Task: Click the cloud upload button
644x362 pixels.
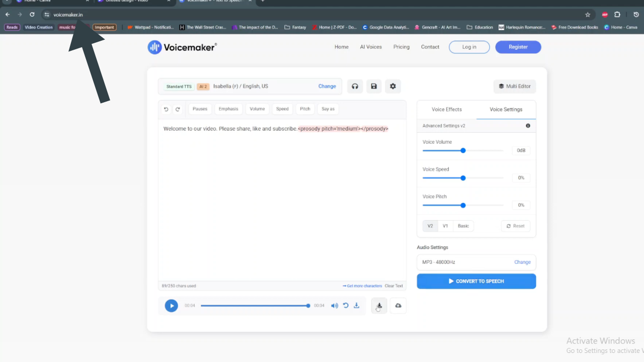Action: 398,306
